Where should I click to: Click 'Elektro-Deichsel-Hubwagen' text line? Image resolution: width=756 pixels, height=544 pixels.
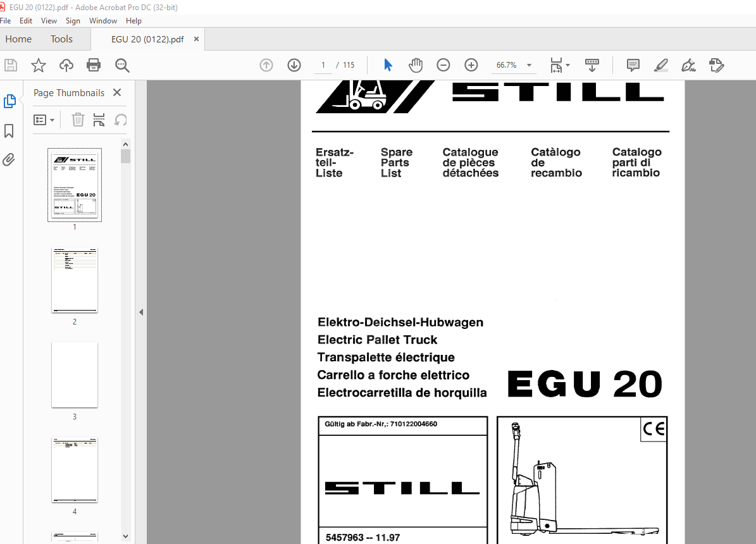pyautogui.click(x=400, y=323)
